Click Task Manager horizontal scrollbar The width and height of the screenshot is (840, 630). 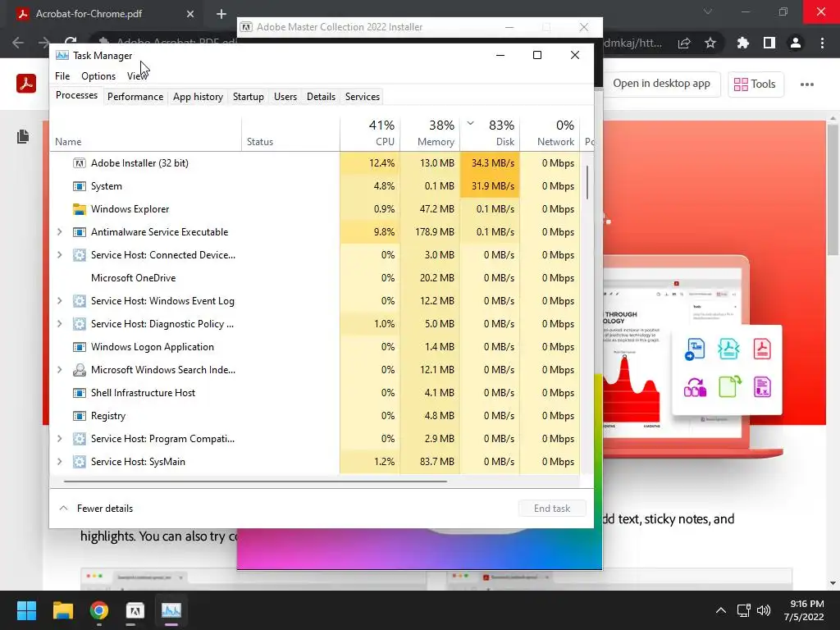tap(255, 482)
